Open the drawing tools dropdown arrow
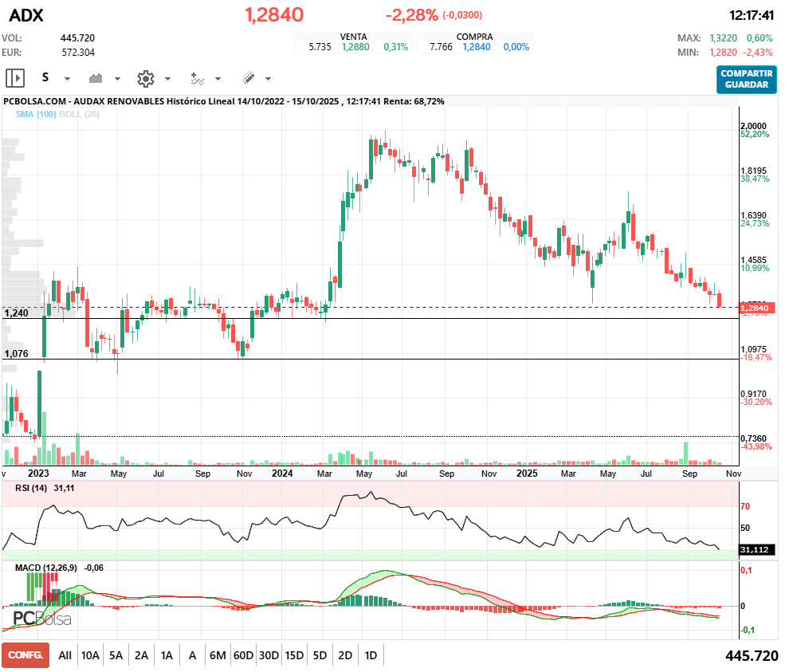This screenshot has height=672, width=789. click(x=268, y=79)
